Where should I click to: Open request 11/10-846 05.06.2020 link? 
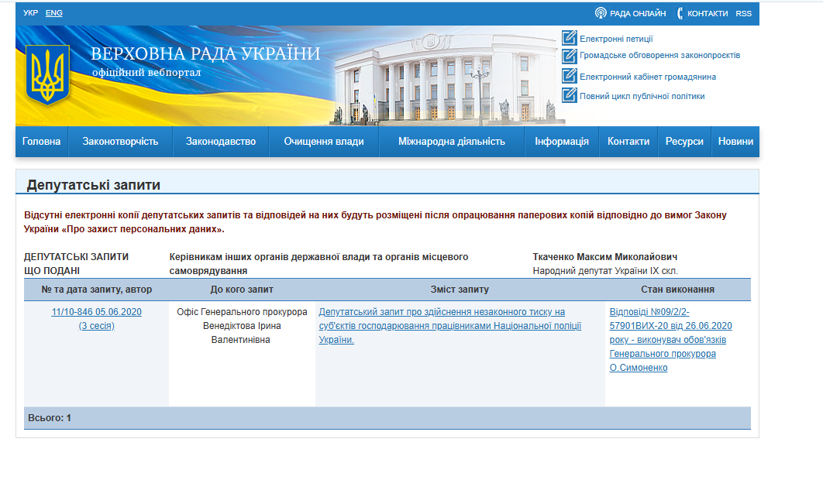tap(97, 312)
